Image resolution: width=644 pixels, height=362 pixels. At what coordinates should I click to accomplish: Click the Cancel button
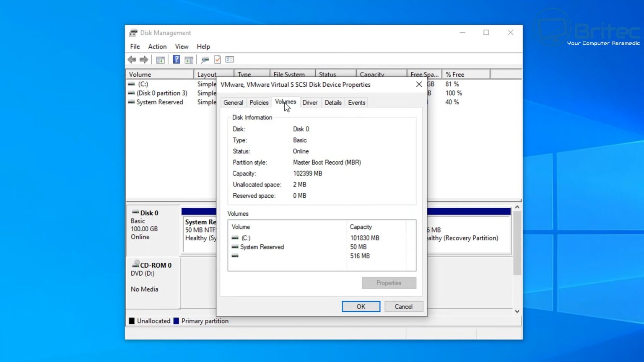pyautogui.click(x=403, y=307)
